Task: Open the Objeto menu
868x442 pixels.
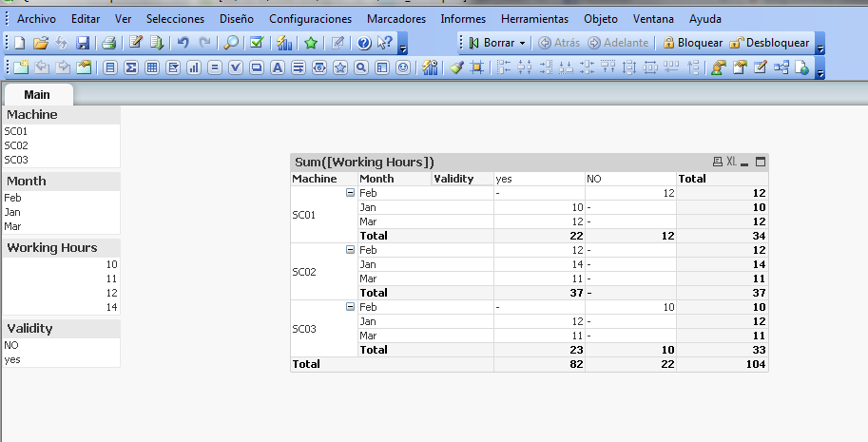Action: (601, 19)
